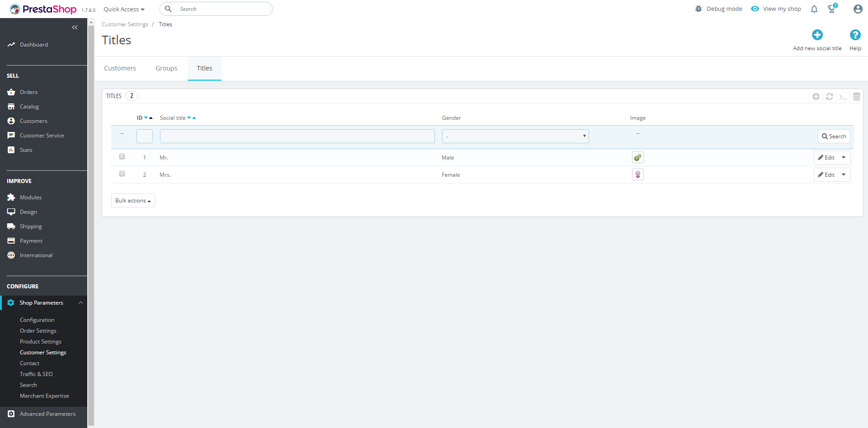Open Dashboard in the sidebar
This screenshot has width=868, height=428.
coord(34,45)
